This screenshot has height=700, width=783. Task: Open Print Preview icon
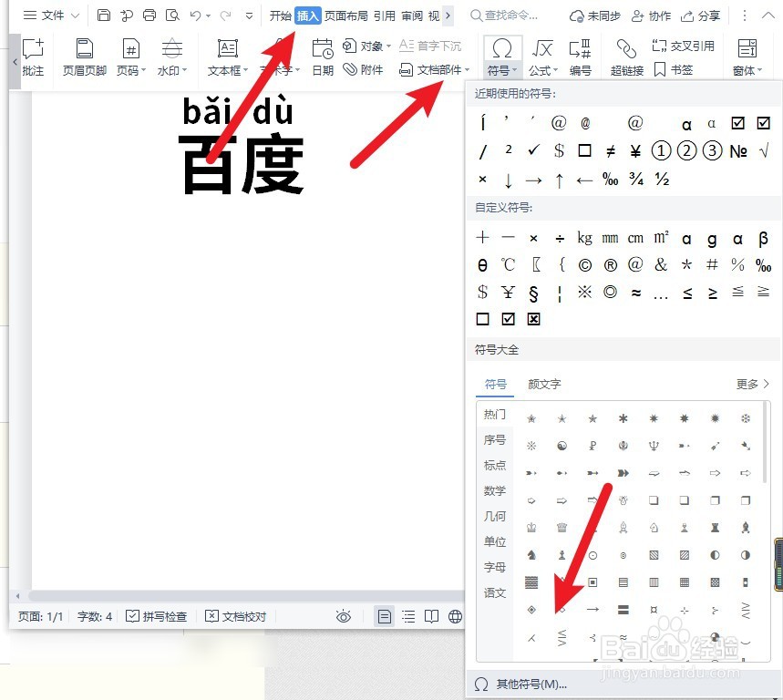click(172, 15)
